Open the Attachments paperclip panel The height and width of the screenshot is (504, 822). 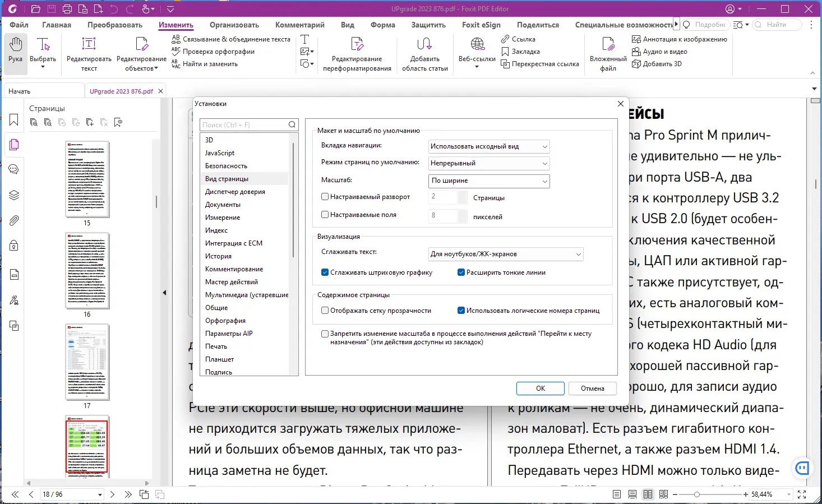(x=14, y=220)
